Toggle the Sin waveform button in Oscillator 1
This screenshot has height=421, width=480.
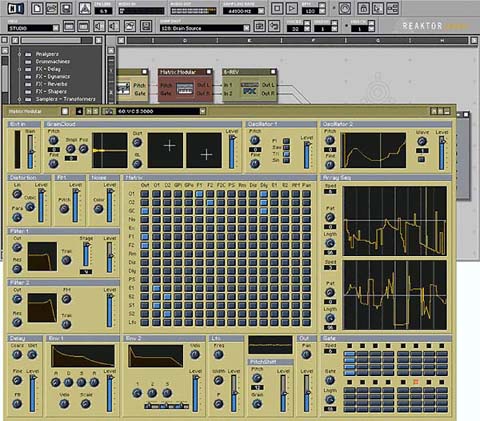coord(286,161)
